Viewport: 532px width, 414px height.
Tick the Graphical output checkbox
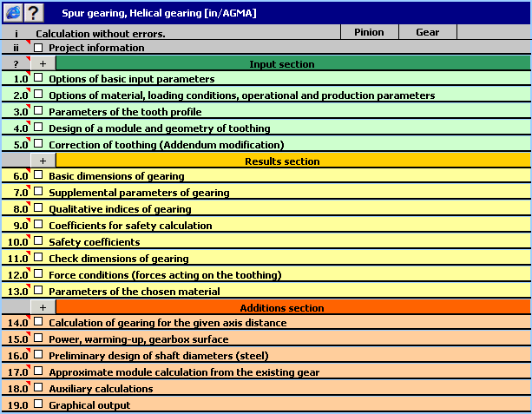37,404
